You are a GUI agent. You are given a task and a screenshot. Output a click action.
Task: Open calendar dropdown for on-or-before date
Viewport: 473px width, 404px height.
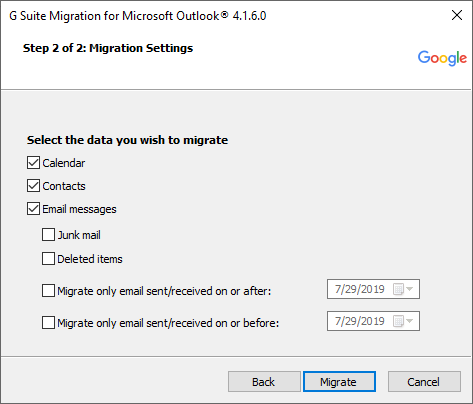click(x=410, y=321)
